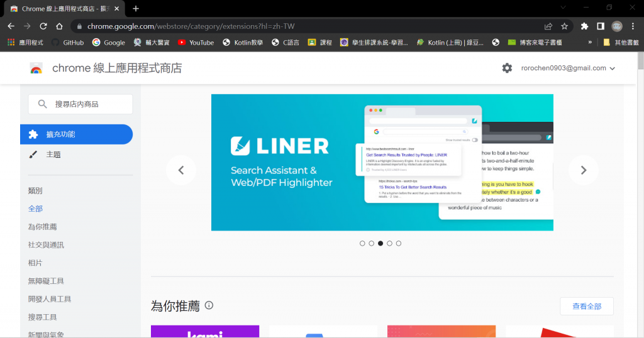
Task: Open the Kotlin教學 bookmark
Action: 243,42
